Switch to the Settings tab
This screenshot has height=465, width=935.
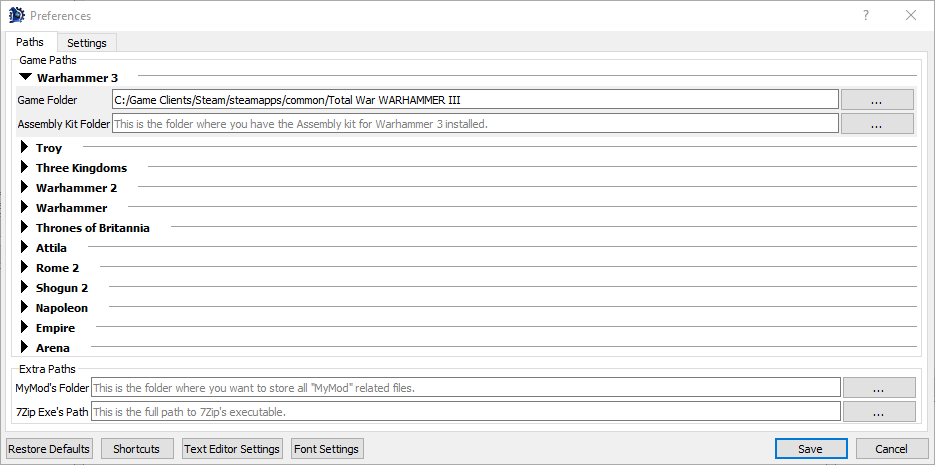coord(87,43)
